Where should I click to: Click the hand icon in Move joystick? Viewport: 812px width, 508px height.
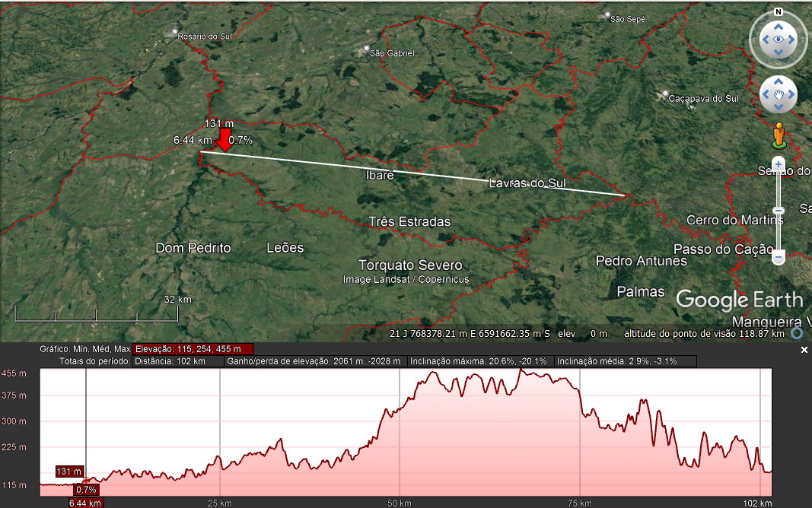[778, 95]
